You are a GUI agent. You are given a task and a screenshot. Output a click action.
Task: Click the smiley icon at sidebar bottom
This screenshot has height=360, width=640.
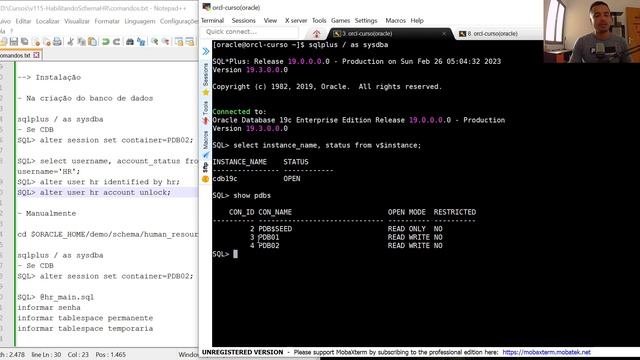tap(205, 179)
